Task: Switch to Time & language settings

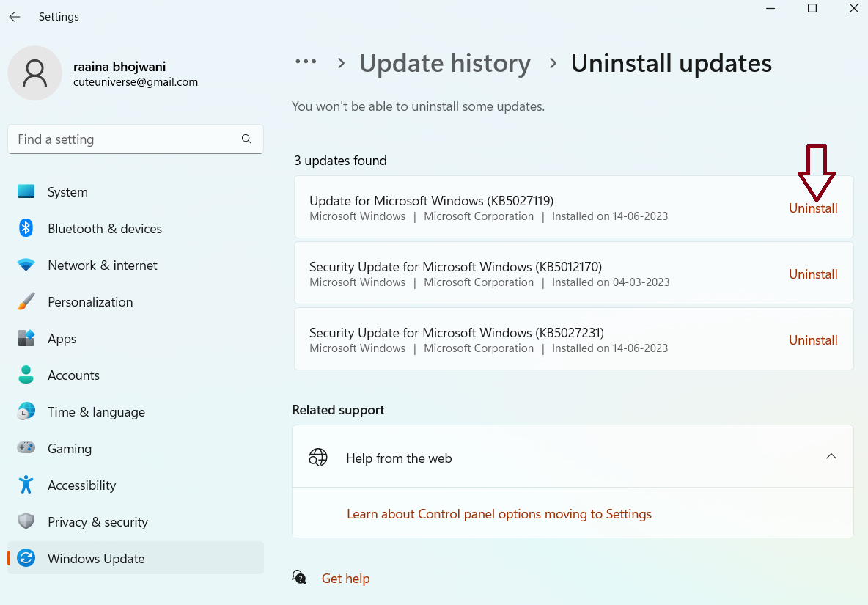Action: point(96,412)
